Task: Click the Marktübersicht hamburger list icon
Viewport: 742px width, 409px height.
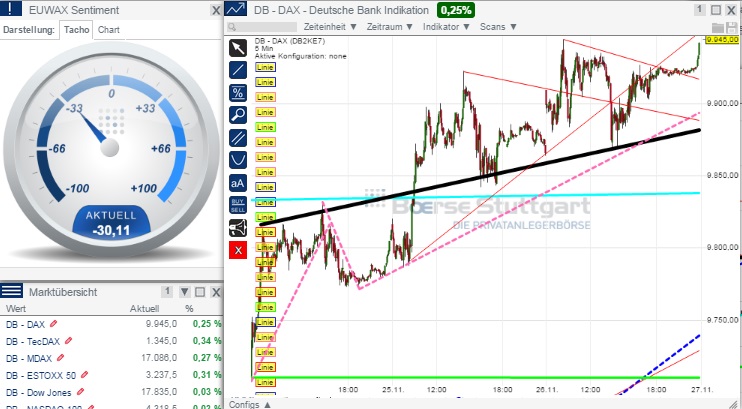Action: point(11,291)
